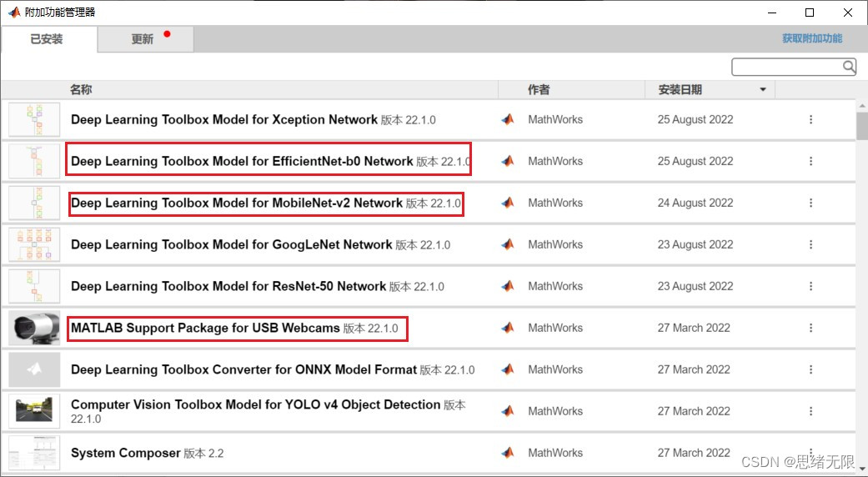The image size is (868, 477).
Task: Click date 24 August 2022
Action: click(695, 203)
